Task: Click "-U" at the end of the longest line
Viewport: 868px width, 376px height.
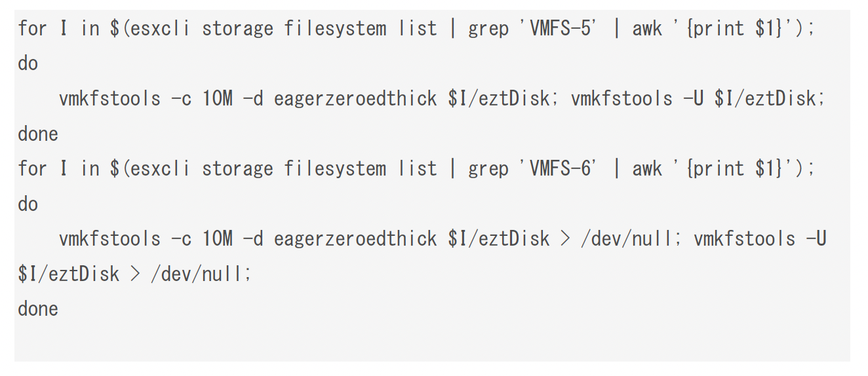Action: click(816, 239)
